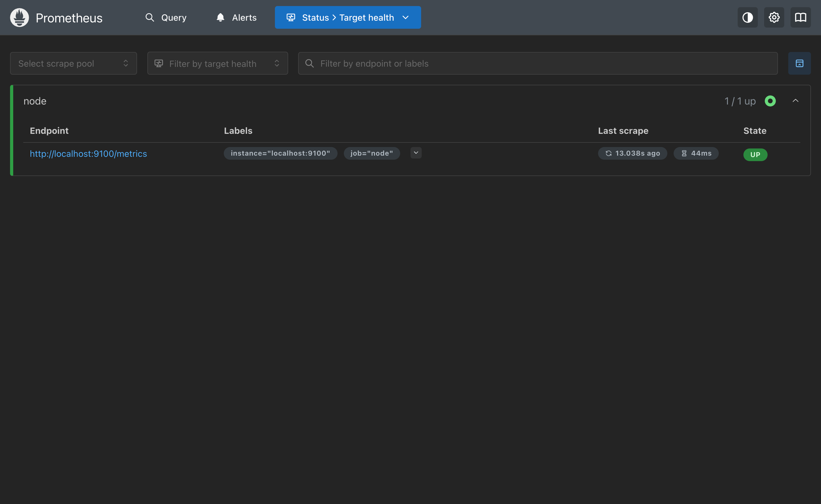Expand the labels chevron for localhost target
Screen dimensions: 821x504
point(416,153)
